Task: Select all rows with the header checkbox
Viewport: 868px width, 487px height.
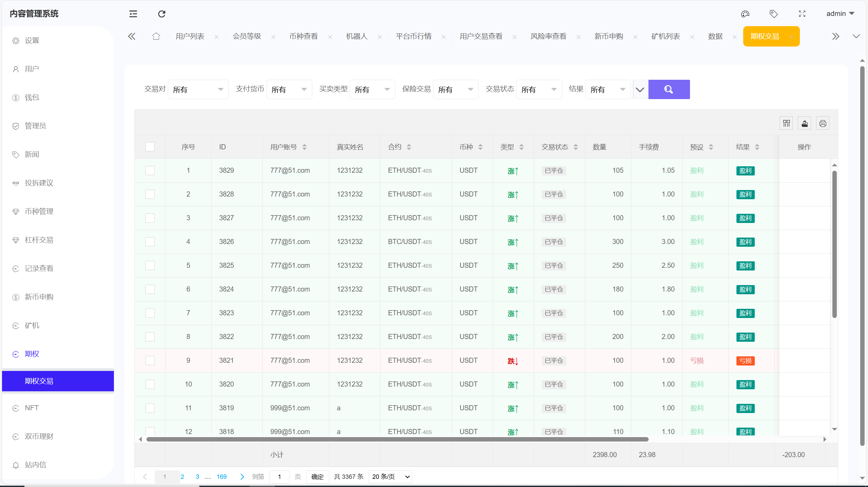Action: (150, 147)
